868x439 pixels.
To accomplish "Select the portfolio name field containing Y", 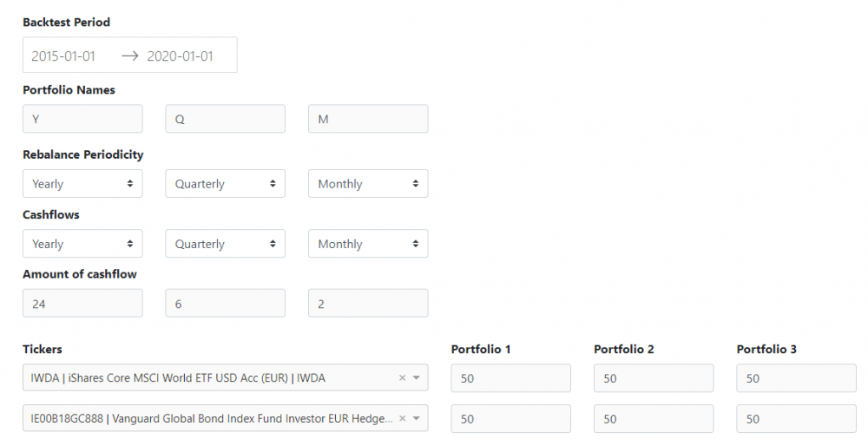I will pyautogui.click(x=82, y=120).
